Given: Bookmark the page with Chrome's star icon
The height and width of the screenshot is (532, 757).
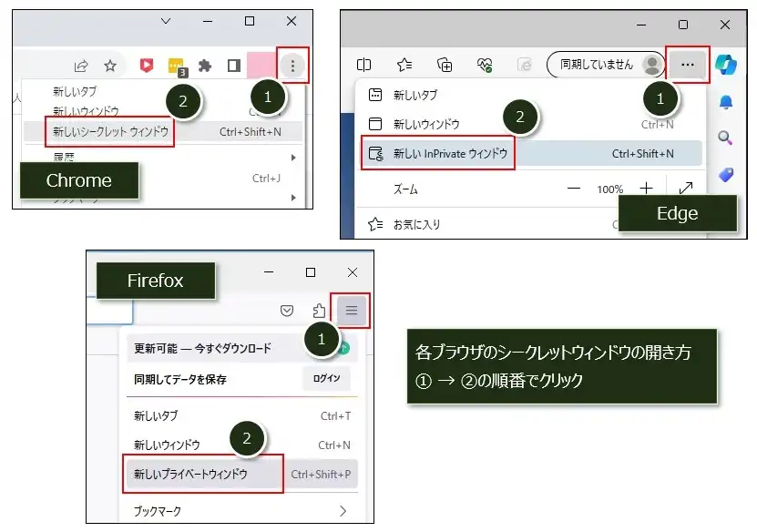Looking at the screenshot, I should click(x=110, y=66).
